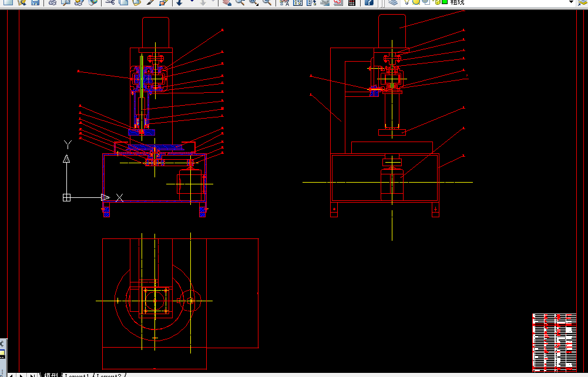
Task: Toggle layer on/off with the light bulb
Action: pos(407,2)
